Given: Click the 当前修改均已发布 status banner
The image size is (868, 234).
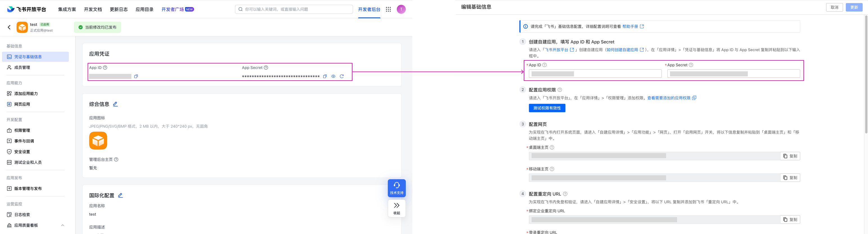Looking at the screenshot, I should coord(97,27).
